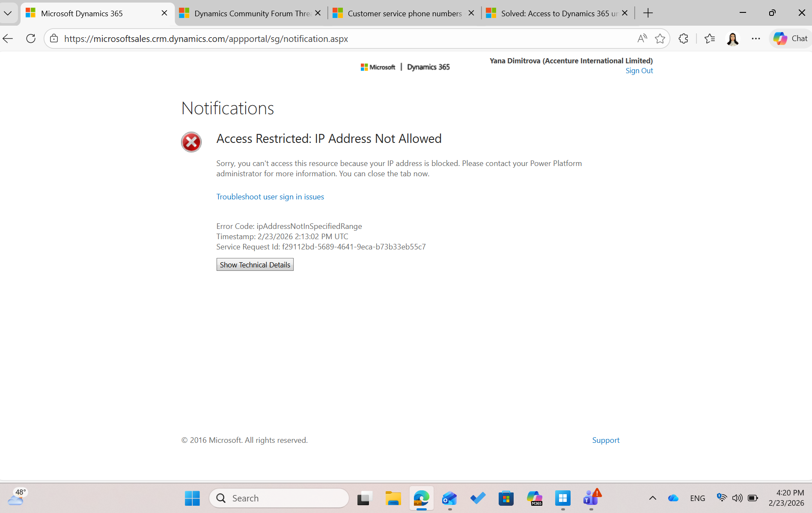
Task: Click the taskbar Search box
Action: pos(279,498)
